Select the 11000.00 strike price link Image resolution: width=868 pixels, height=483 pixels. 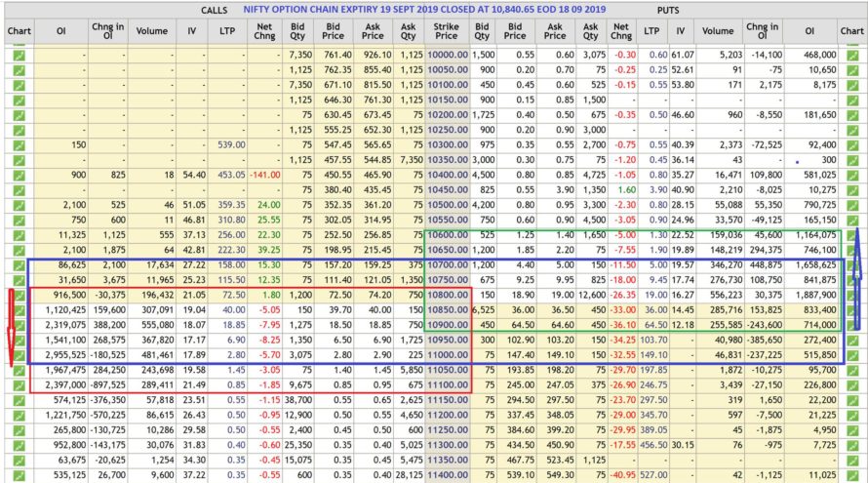(448, 355)
